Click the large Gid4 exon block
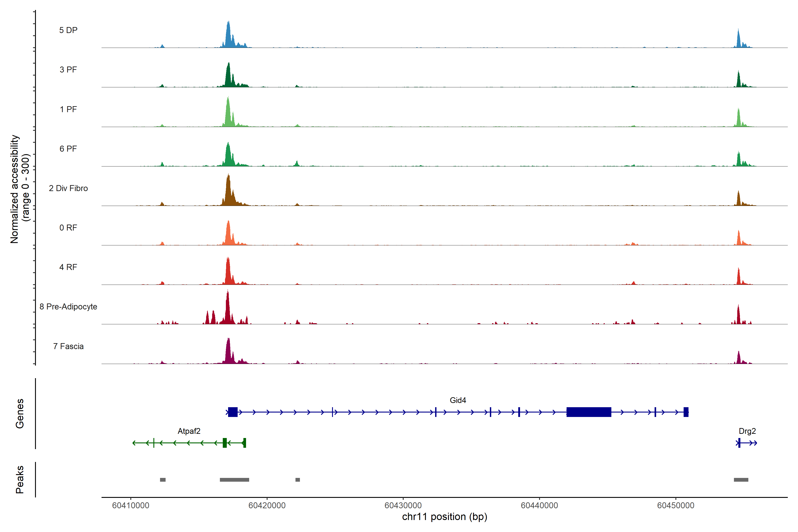The height and width of the screenshot is (532, 798). 589,412
